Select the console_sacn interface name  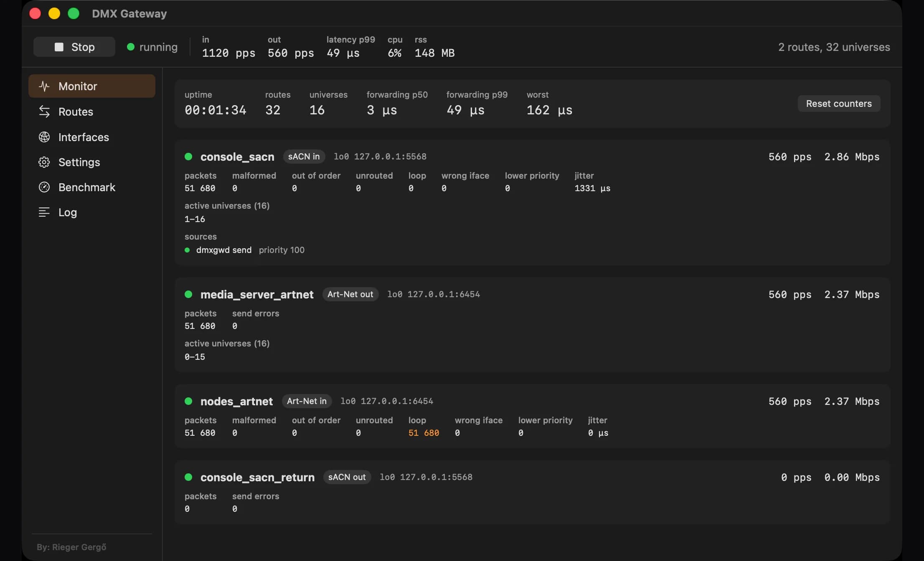(237, 157)
